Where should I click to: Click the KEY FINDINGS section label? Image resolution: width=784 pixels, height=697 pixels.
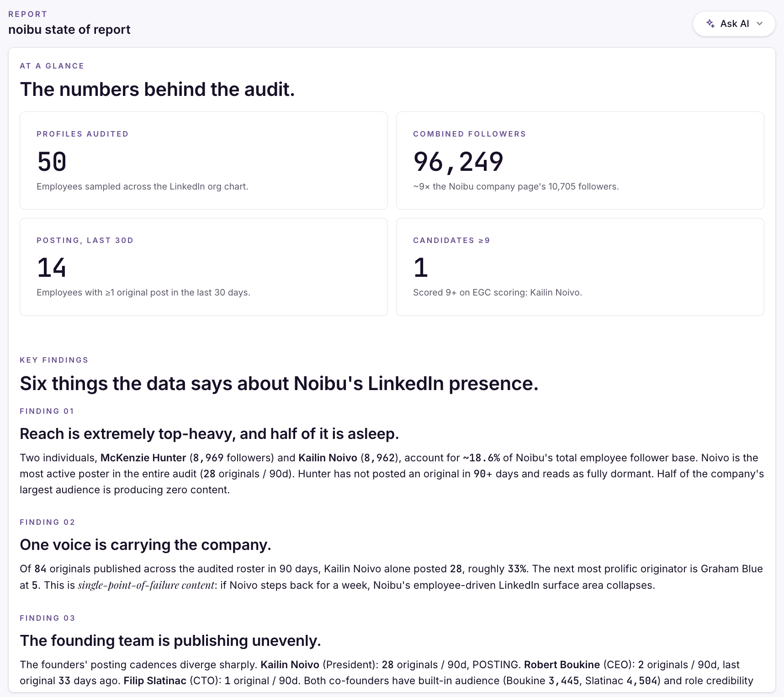pos(54,360)
